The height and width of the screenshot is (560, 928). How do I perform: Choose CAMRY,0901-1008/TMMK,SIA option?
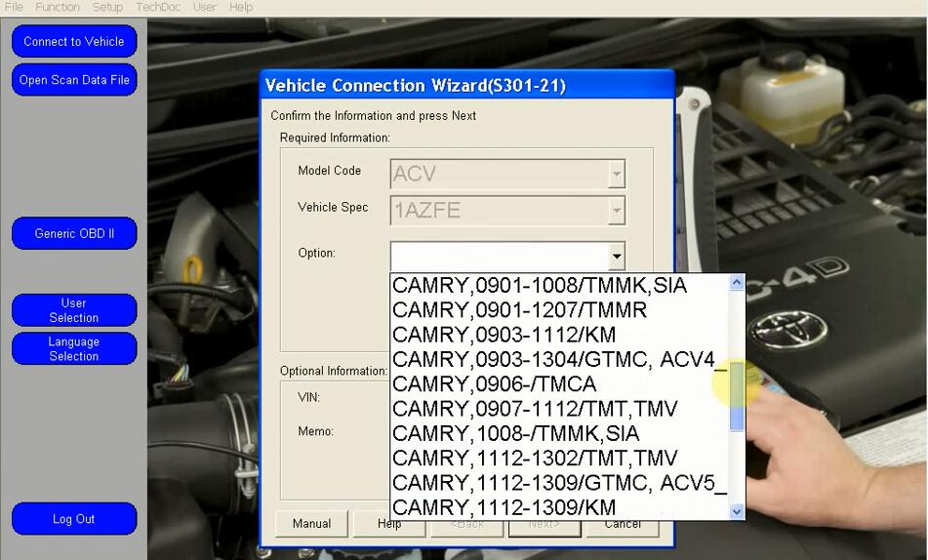click(x=559, y=285)
